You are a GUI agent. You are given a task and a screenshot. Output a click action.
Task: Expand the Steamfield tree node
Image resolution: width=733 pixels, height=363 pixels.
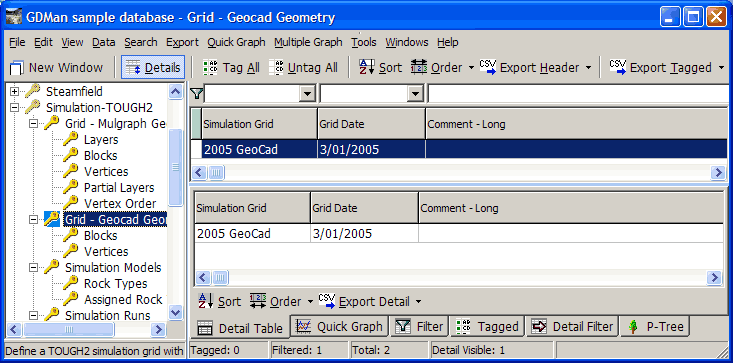tap(14, 92)
